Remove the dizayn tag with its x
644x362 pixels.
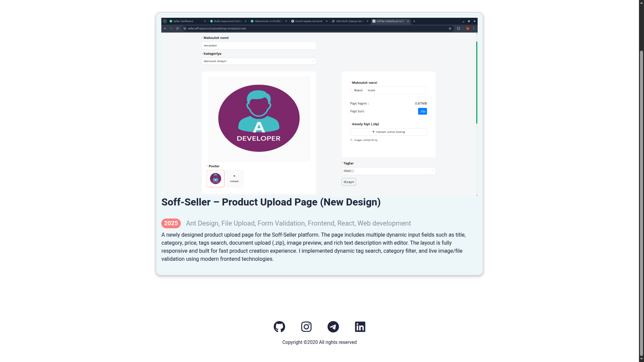point(353,171)
